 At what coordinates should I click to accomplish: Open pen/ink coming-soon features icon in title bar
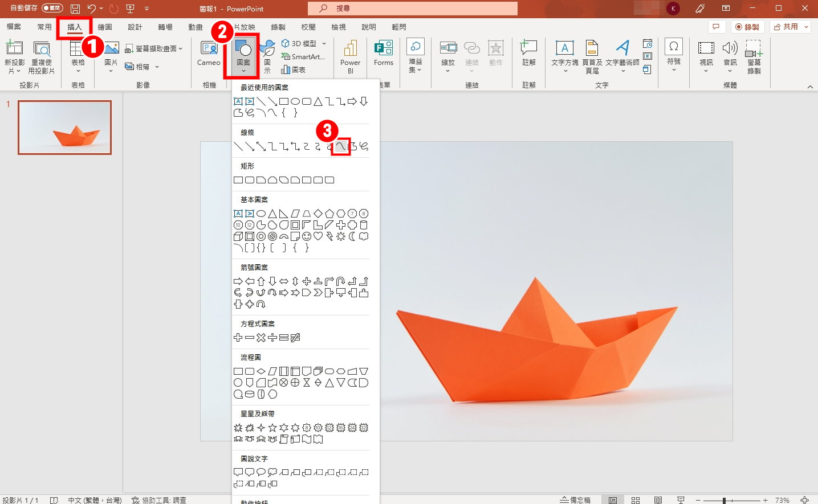point(700,9)
